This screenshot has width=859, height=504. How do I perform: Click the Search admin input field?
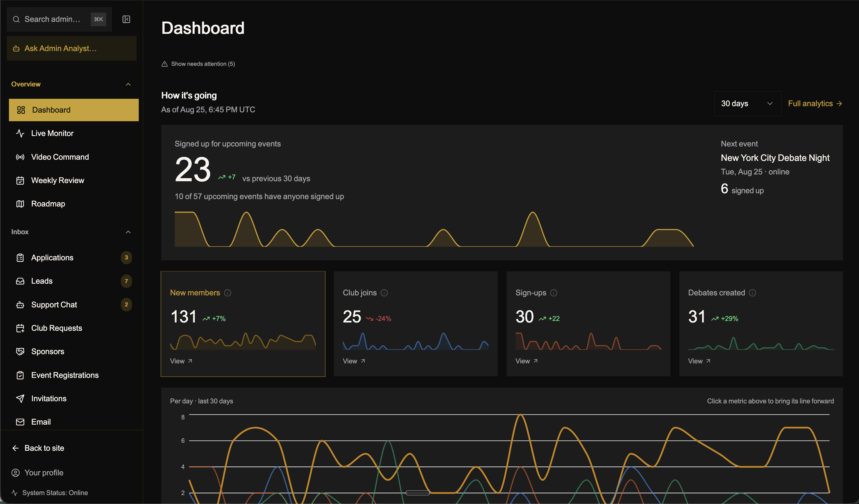point(59,19)
